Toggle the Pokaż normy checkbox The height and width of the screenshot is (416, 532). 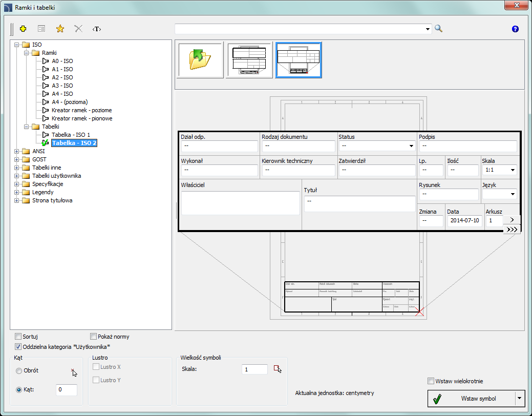(x=94, y=337)
